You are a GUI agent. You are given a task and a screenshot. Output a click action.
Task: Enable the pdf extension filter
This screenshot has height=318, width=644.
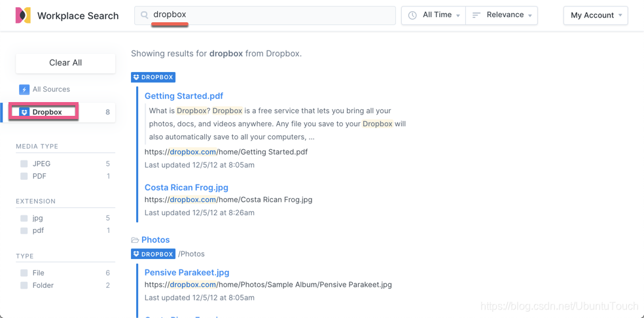click(x=24, y=230)
